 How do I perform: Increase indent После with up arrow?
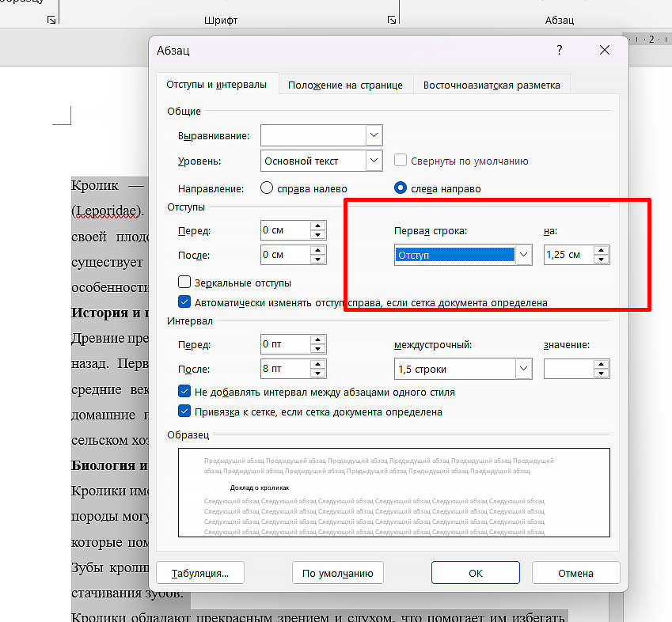pyautogui.click(x=317, y=250)
